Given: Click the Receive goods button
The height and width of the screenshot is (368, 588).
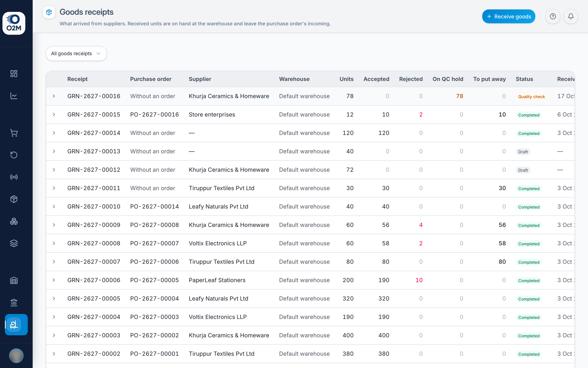Looking at the screenshot, I should click(509, 17).
